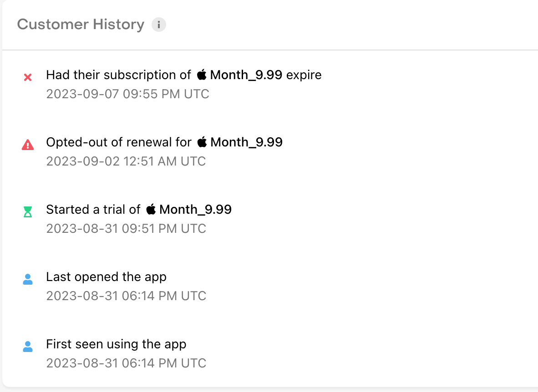Click the 2023-09-02 12:51 AM UTC timestamp
538x392 pixels.
(x=126, y=161)
